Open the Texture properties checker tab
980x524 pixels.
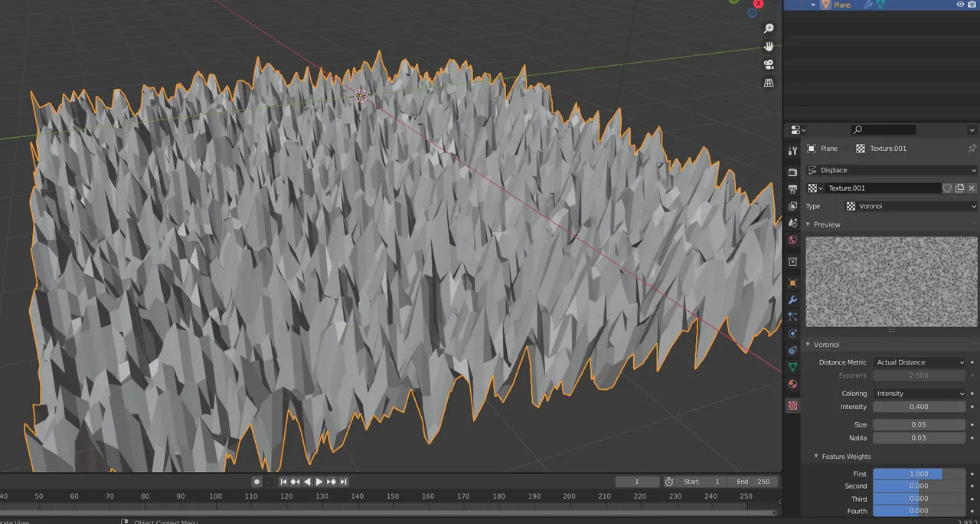[792, 405]
